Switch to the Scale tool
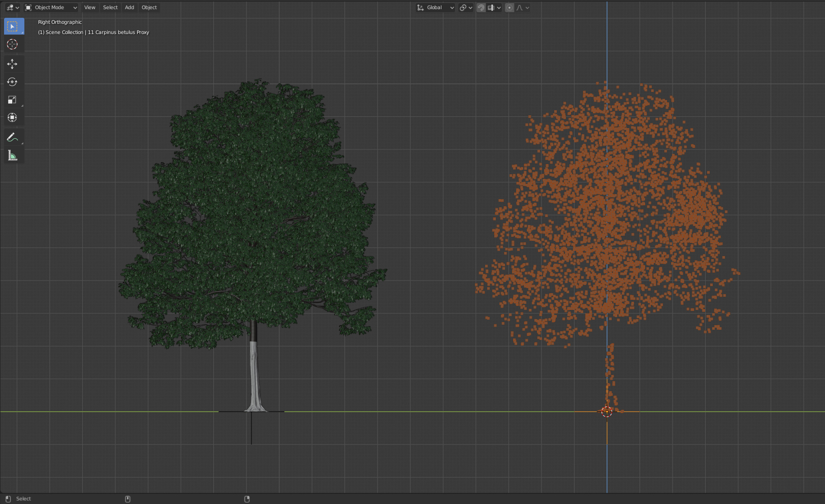This screenshot has width=825, height=504. point(13,100)
